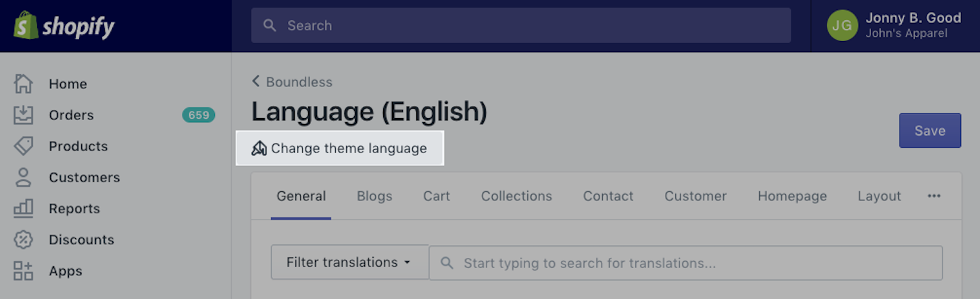The image size is (980, 299).
Task: Click the Save button
Action: tap(930, 130)
